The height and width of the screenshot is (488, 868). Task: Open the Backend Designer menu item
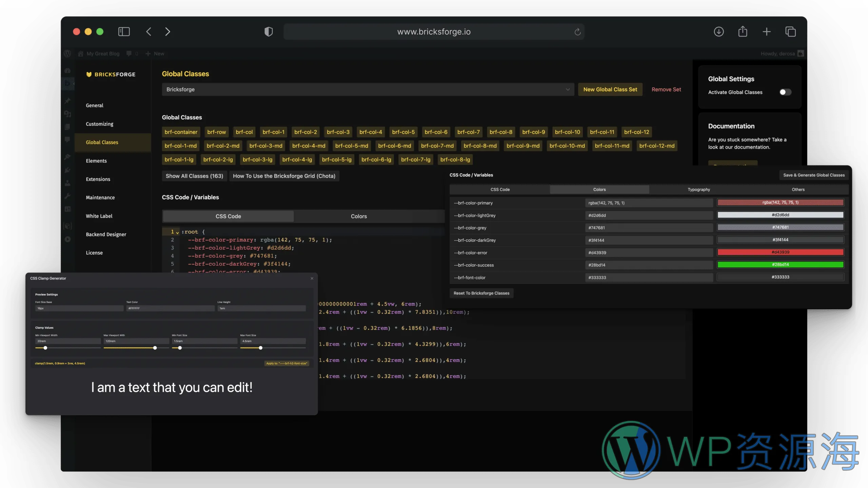point(106,235)
